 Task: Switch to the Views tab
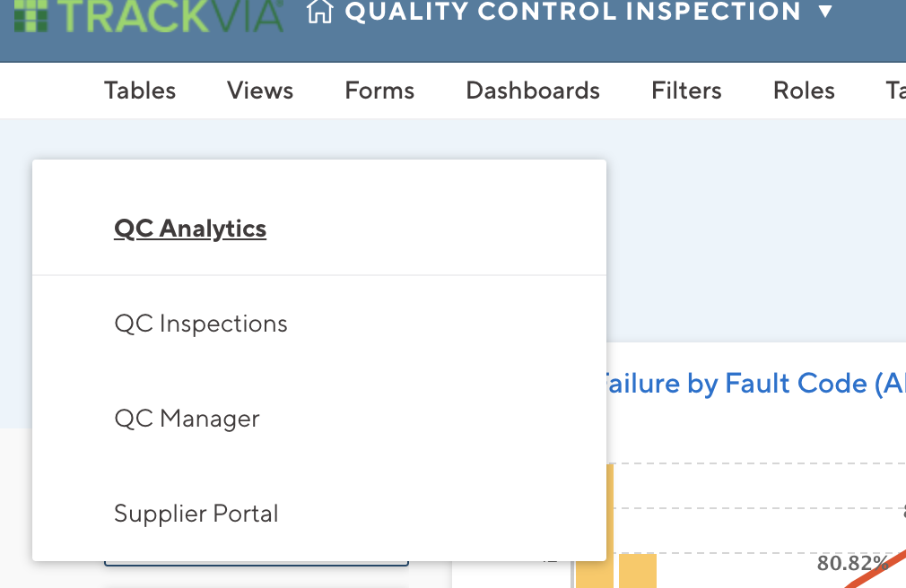[x=260, y=91]
